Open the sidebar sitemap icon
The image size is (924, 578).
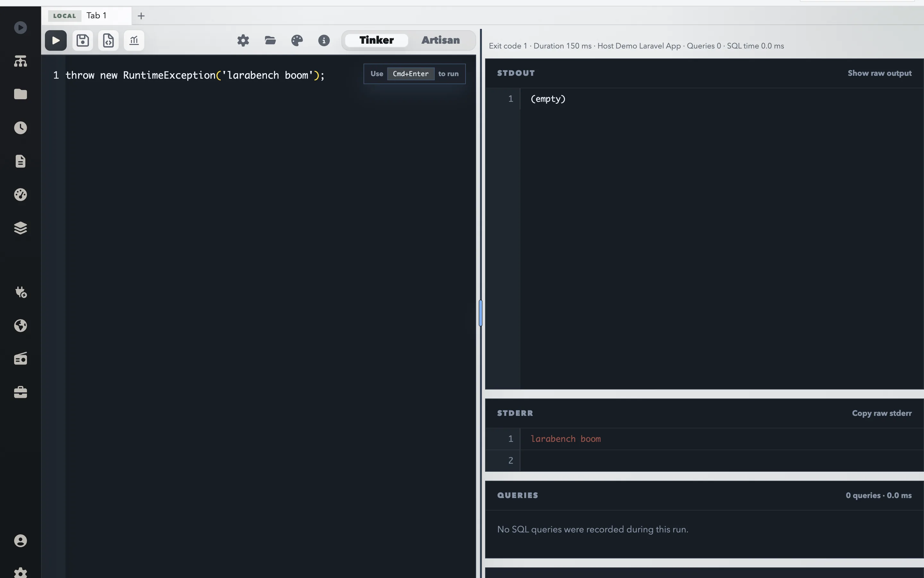21,61
